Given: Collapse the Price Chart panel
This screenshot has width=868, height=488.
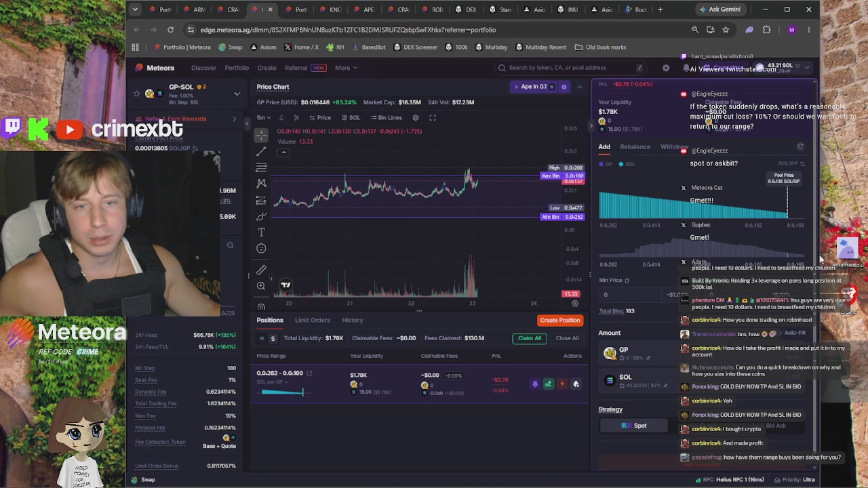Looking at the screenshot, I should pyautogui.click(x=580, y=87).
